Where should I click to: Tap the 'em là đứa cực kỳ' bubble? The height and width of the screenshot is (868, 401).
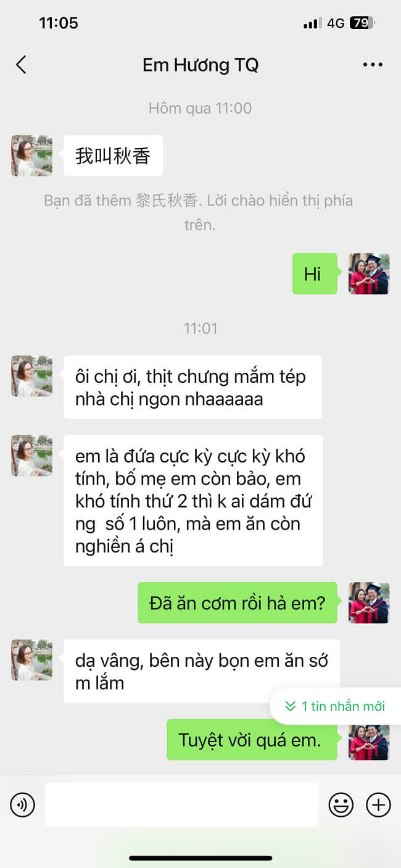coord(193,501)
